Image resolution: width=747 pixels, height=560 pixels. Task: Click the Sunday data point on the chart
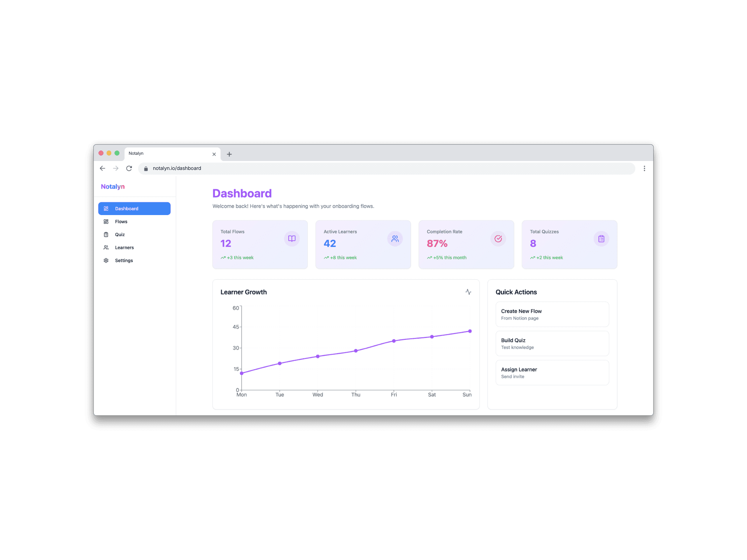point(470,331)
